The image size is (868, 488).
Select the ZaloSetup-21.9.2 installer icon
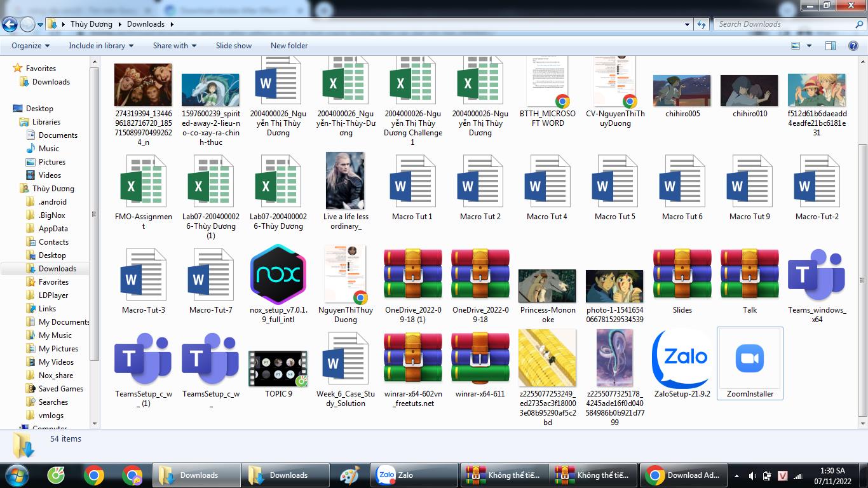point(682,359)
